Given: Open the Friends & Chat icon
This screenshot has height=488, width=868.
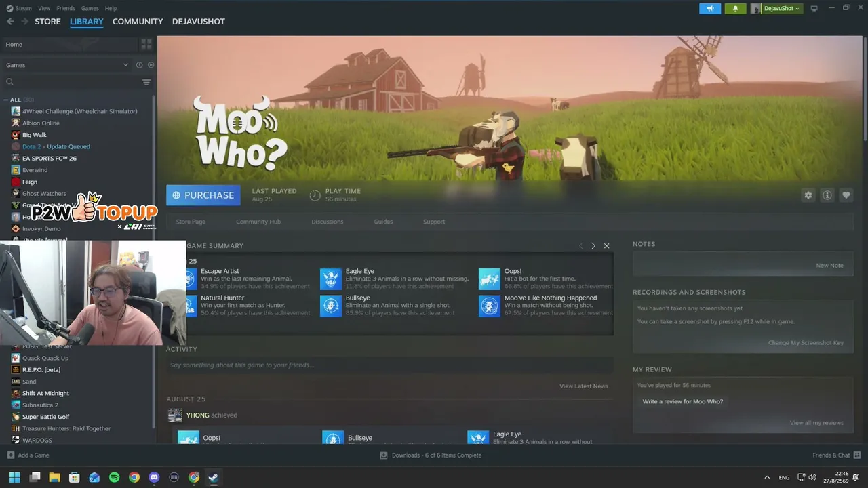Looking at the screenshot, I should 856,455.
